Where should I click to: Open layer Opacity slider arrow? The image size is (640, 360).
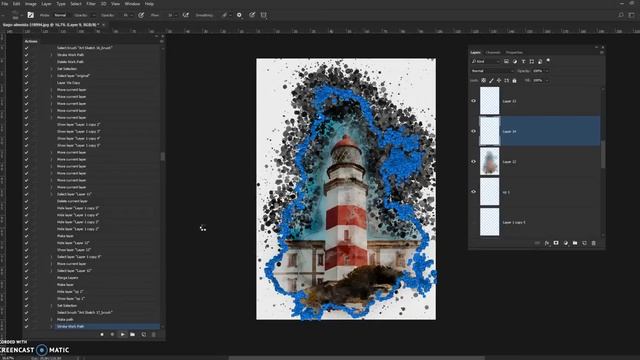(x=547, y=71)
